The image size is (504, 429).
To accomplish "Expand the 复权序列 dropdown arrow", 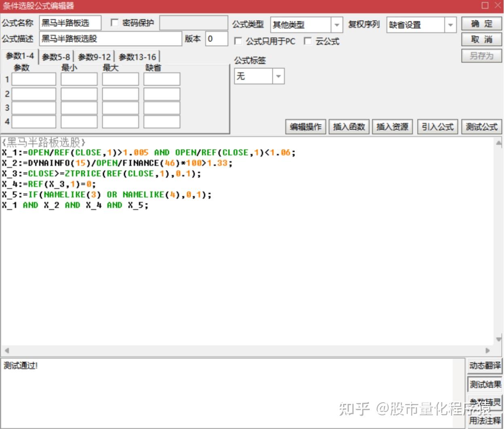I will point(450,25).
